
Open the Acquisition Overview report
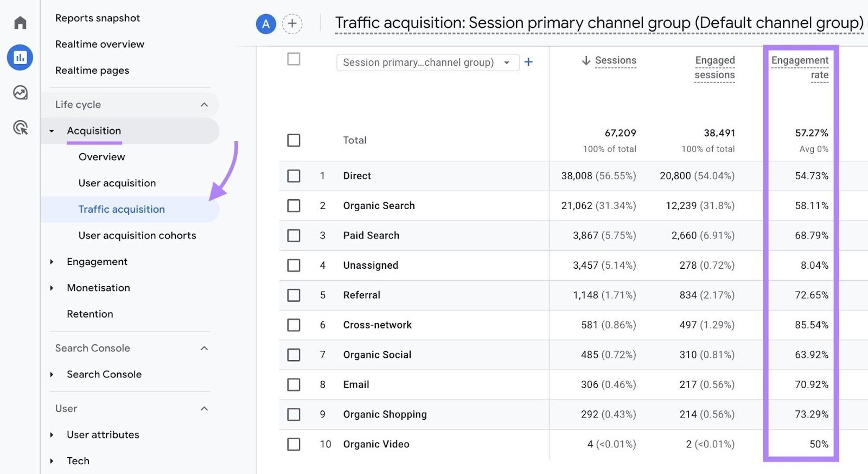pos(101,157)
